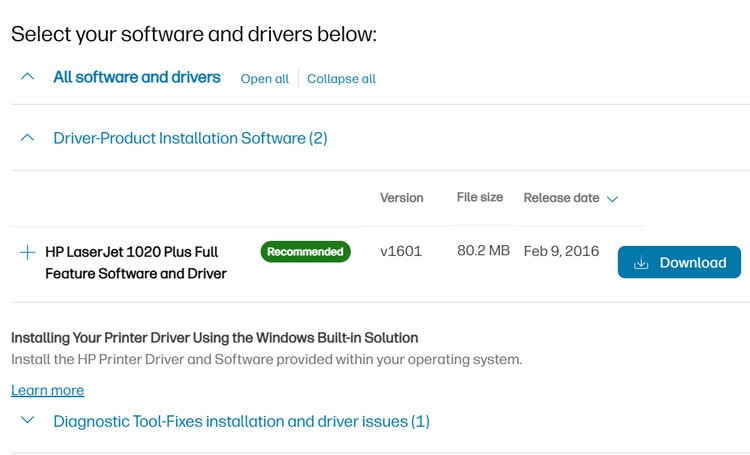This screenshot has height=455, width=750.
Task: Expand HP LaserJet 1020 Plus details plus icon
Action: (28, 252)
